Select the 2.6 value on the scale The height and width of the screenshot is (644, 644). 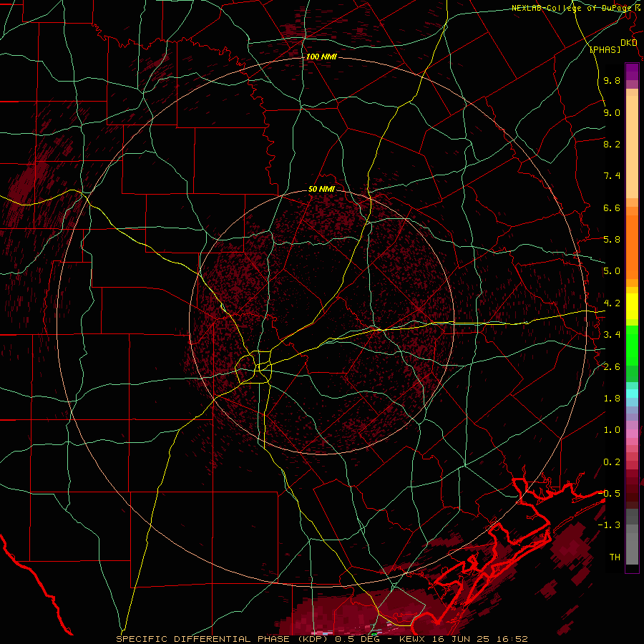612,367
